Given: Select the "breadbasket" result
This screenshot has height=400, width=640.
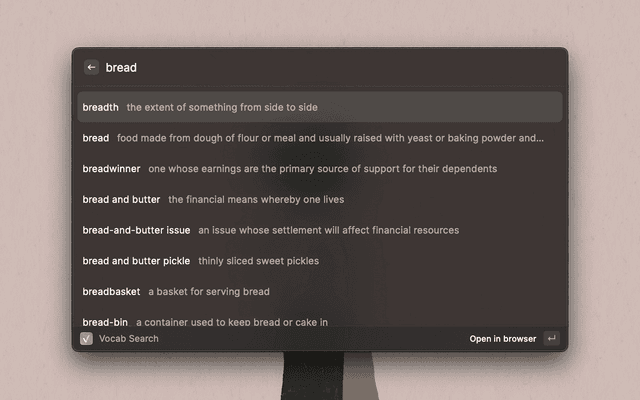Looking at the screenshot, I should (x=111, y=292).
